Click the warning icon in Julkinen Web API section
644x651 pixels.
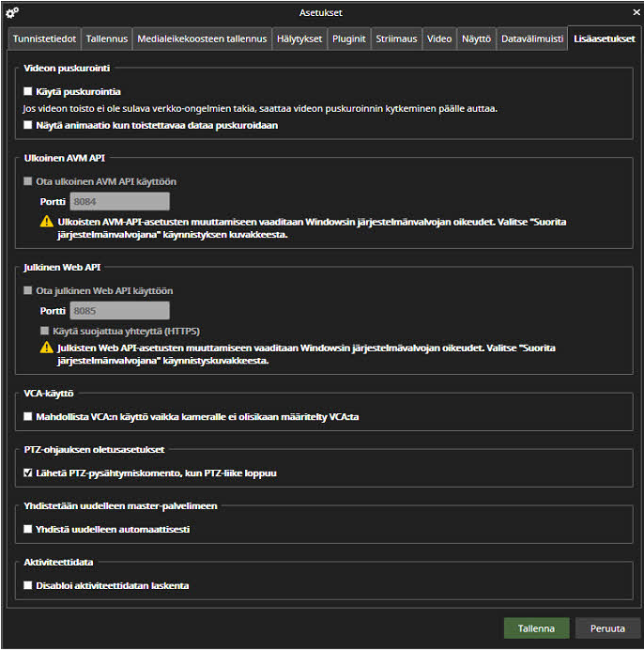pyautogui.click(x=45, y=349)
